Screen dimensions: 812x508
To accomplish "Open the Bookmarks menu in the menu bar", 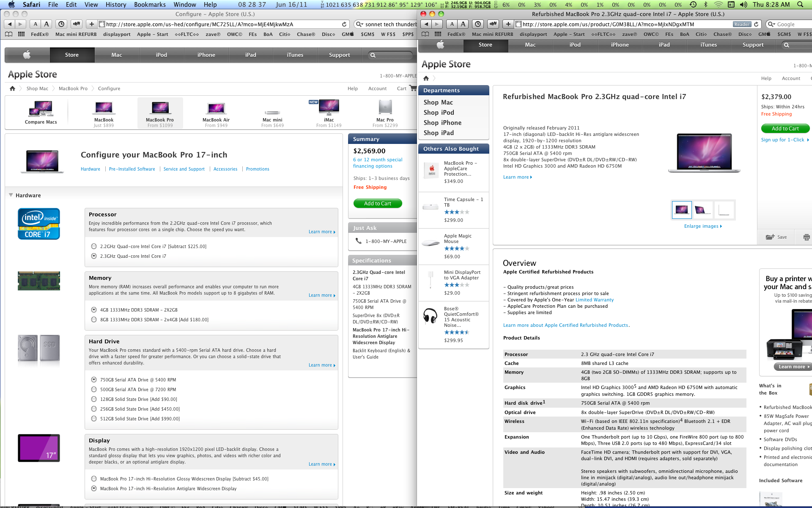I will click(150, 4).
